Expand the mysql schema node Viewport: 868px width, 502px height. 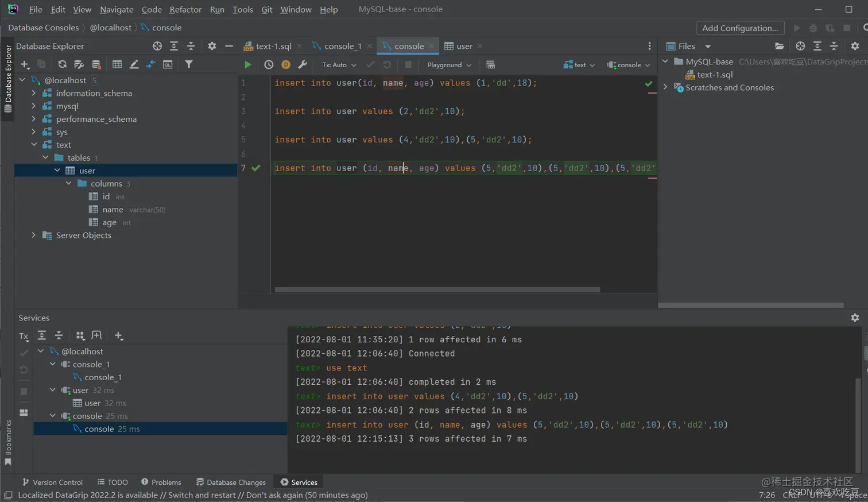(34, 106)
